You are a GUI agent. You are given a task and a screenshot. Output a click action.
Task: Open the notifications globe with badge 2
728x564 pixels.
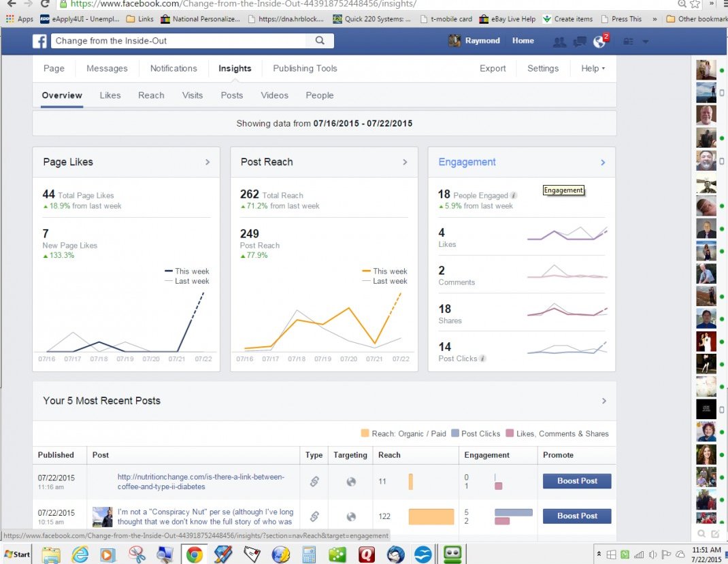tap(600, 42)
